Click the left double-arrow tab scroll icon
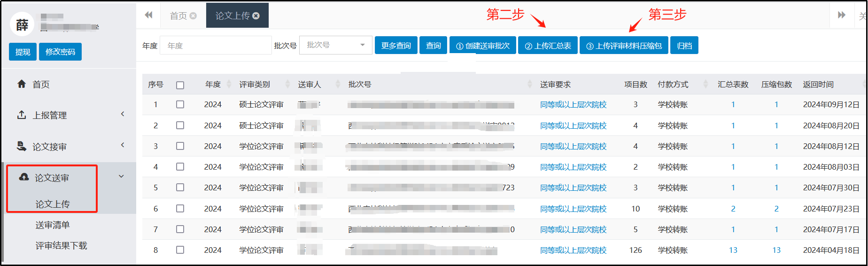 [x=148, y=15]
